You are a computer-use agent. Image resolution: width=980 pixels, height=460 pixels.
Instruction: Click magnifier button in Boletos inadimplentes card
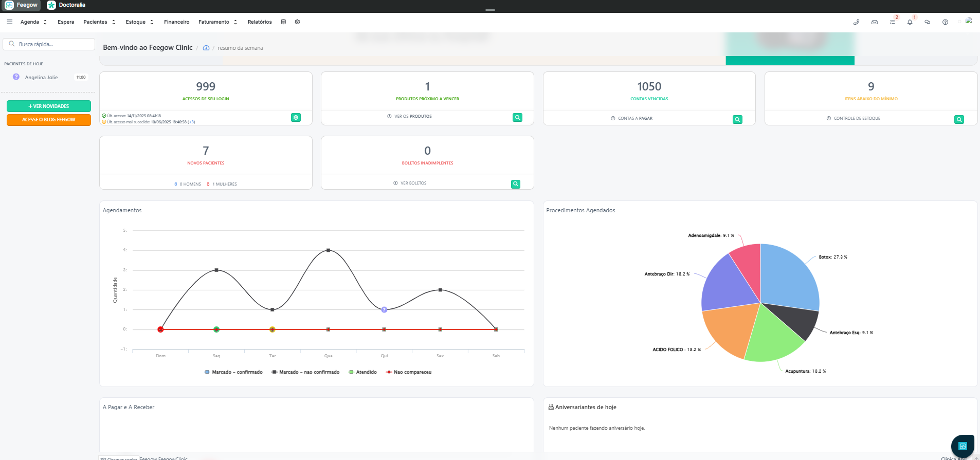click(516, 184)
